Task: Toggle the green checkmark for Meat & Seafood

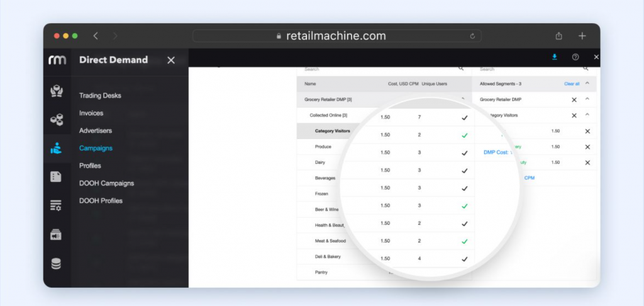Action: click(464, 241)
